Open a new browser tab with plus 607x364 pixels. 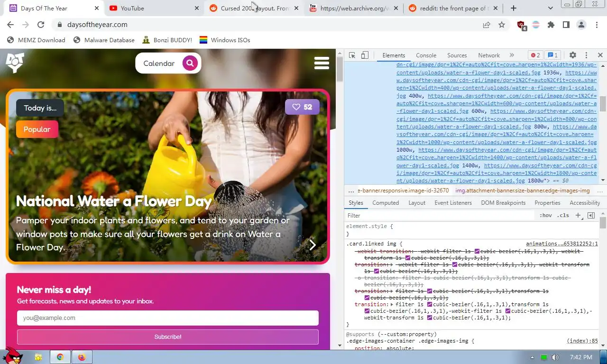(514, 8)
